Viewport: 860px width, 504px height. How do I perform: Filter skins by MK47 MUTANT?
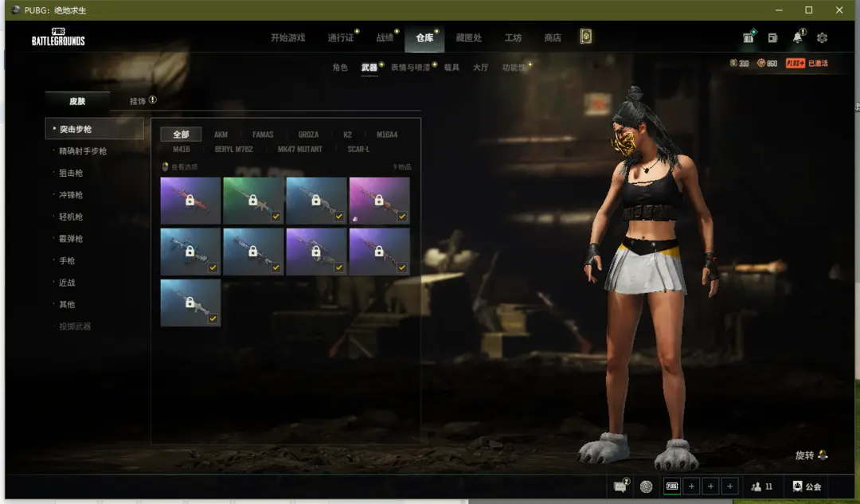[300, 149]
